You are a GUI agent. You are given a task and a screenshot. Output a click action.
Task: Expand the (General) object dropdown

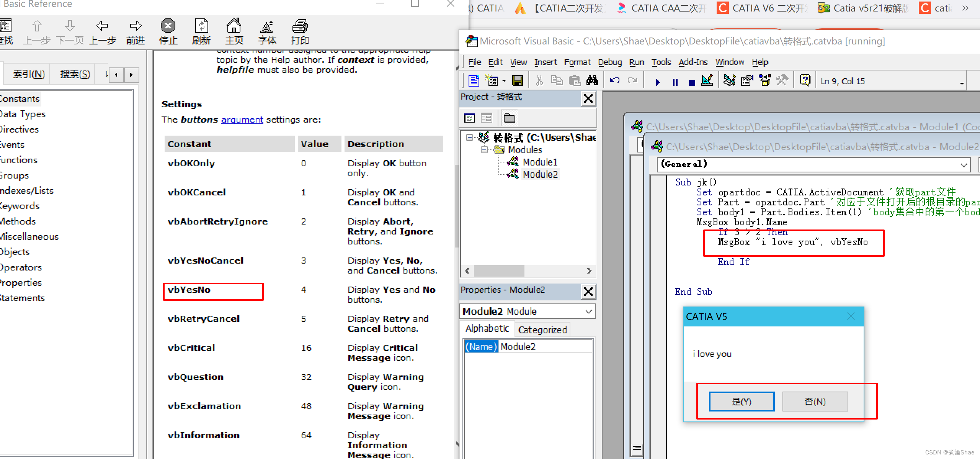[964, 165]
